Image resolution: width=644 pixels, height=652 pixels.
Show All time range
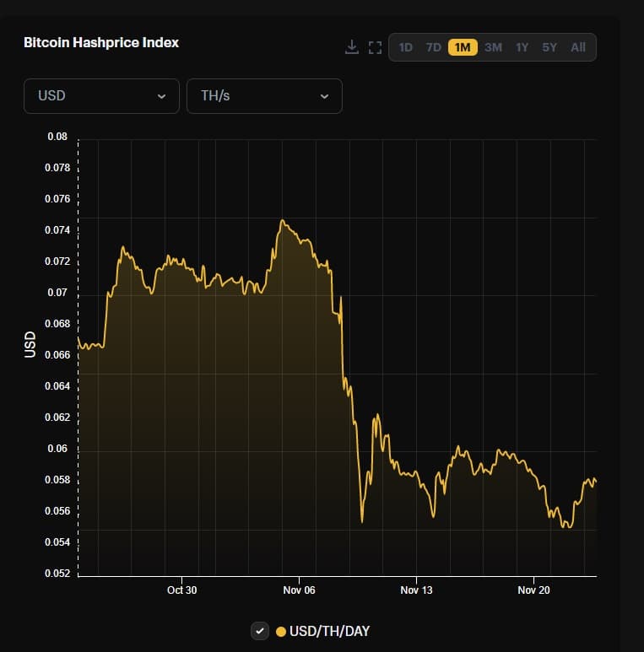coord(578,47)
